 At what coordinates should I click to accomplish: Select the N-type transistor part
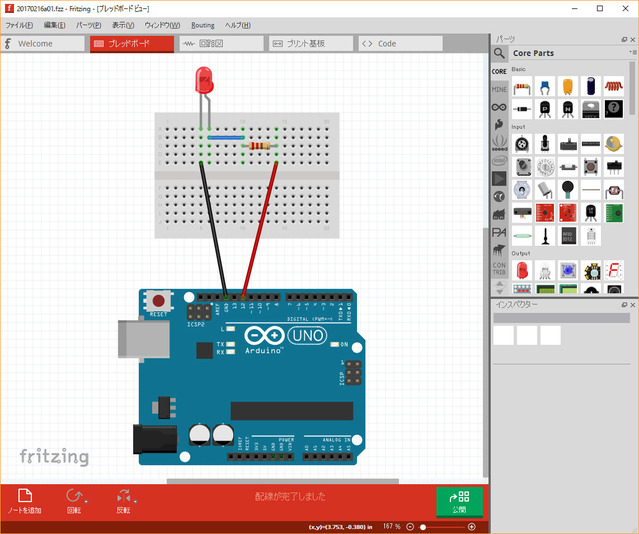(x=568, y=109)
